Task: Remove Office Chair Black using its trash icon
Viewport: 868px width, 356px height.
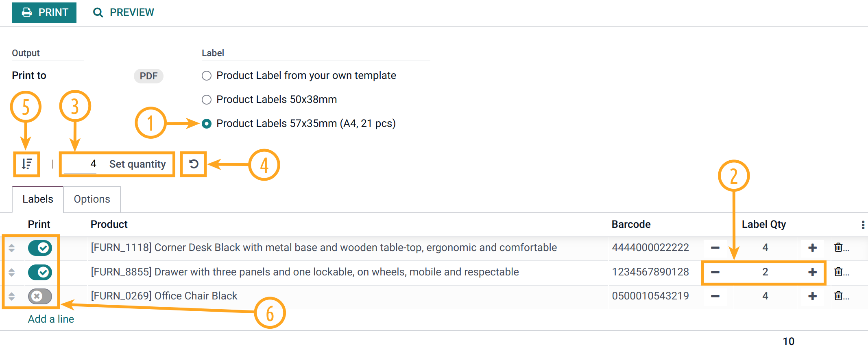Action: pyautogui.click(x=839, y=296)
